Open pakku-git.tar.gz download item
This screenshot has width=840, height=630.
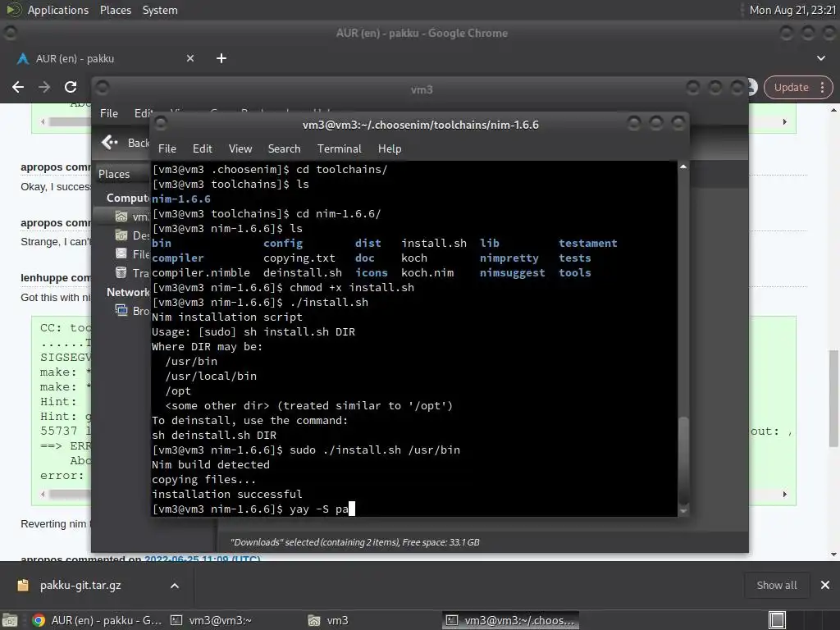tap(80, 586)
